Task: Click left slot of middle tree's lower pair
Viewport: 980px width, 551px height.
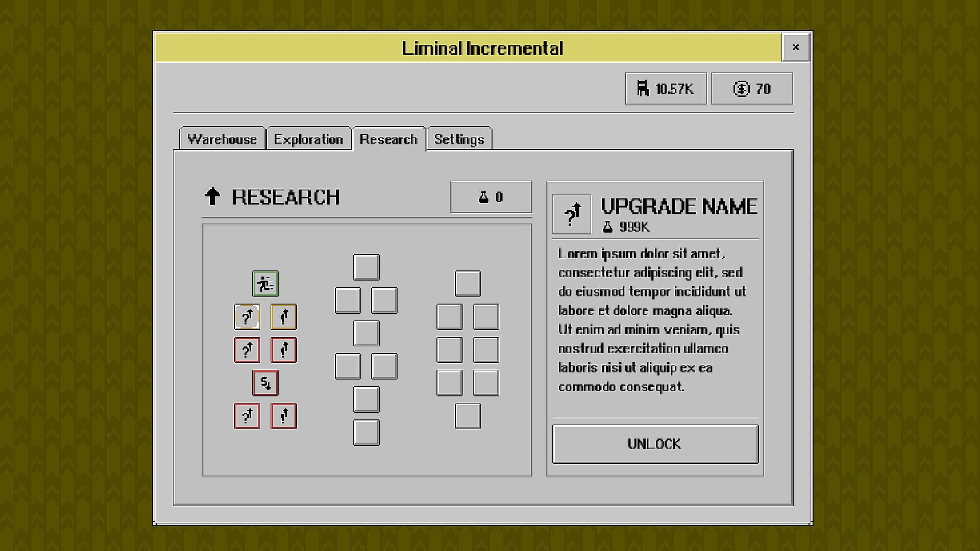Action: [348, 367]
